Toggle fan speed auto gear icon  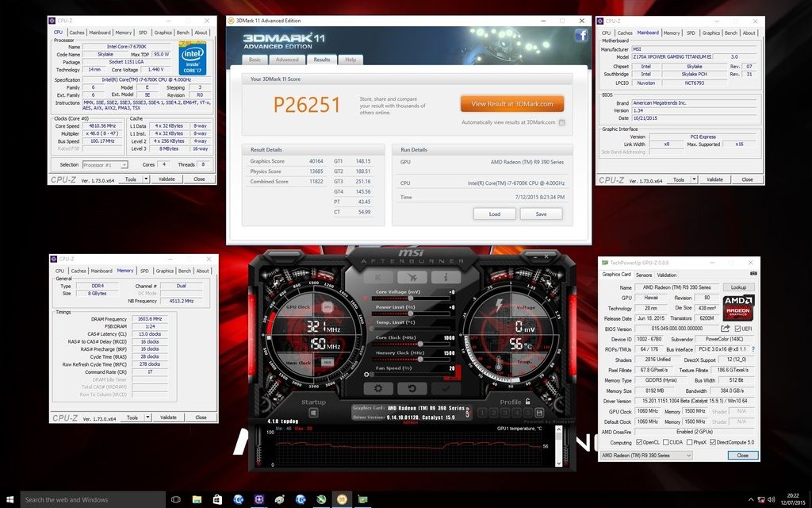366,375
